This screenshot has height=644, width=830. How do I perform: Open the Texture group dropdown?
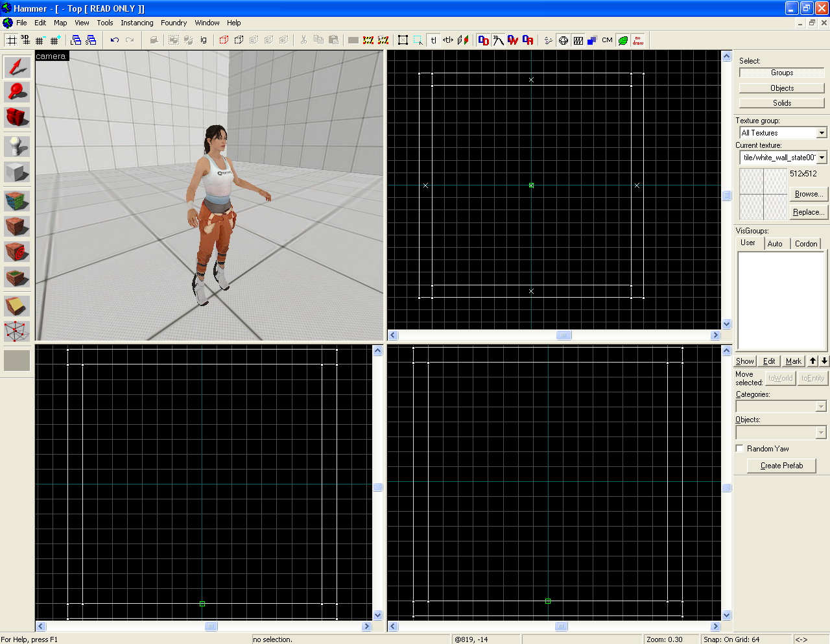822,132
